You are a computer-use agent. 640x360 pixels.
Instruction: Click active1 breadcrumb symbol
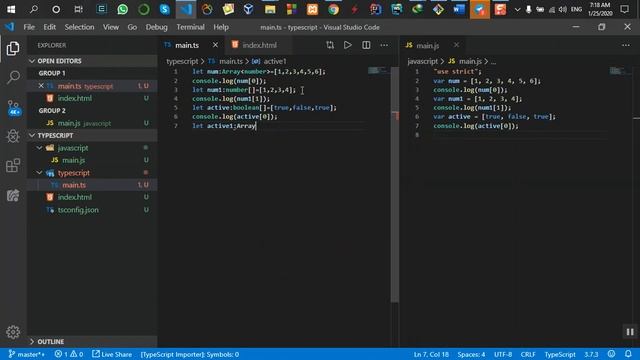tap(275, 61)
